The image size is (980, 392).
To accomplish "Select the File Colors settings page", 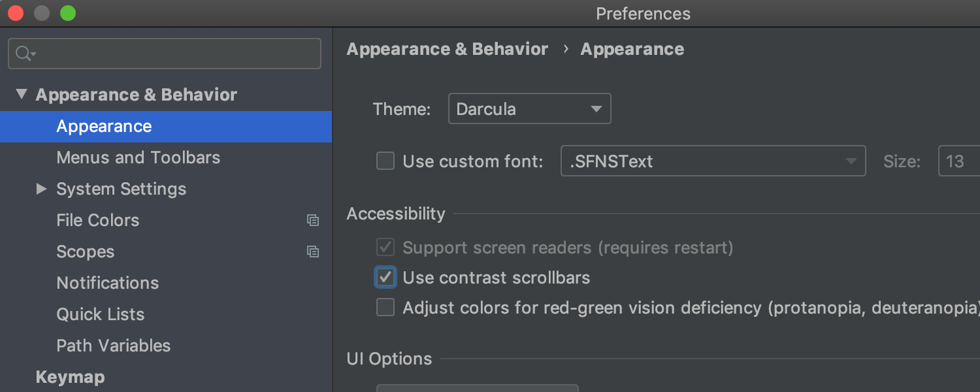I will 97,221.
